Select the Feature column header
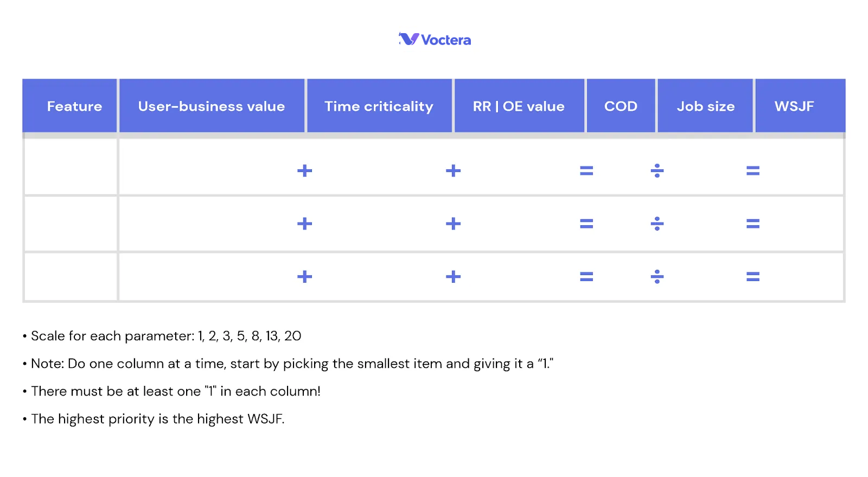The width and height of the screenshot is (868, 477). click(70, 106)
